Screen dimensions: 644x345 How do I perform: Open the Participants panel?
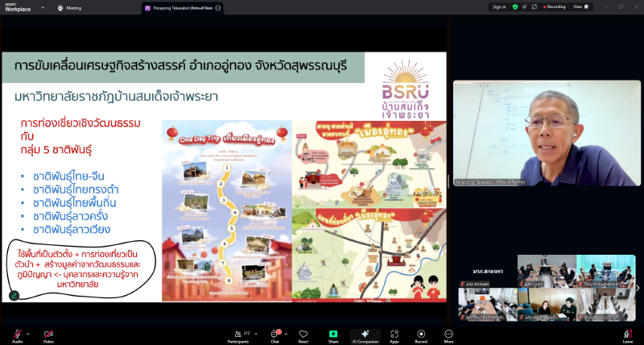tap(238, 334)
